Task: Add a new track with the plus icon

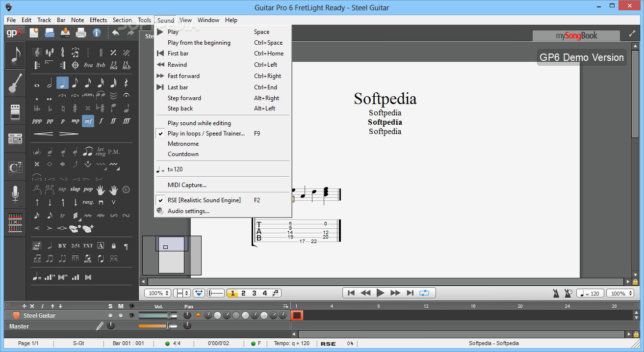Action: [24, 306]
